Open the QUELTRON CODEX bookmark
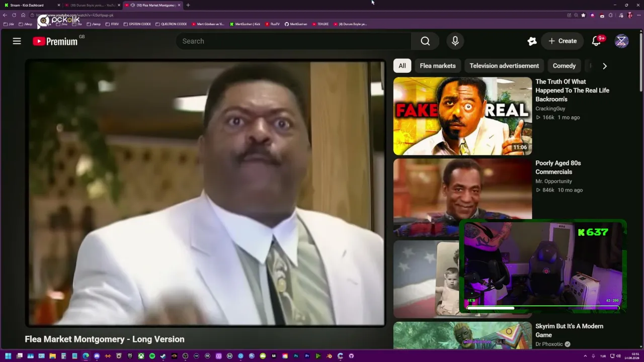644x362 pixels. (171, 24)
